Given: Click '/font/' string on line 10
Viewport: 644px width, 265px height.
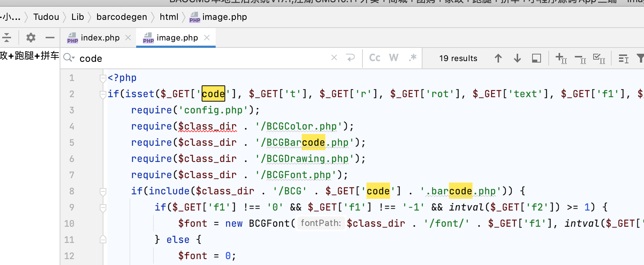Looking at the screenshot, I should [x=446, y=223].
